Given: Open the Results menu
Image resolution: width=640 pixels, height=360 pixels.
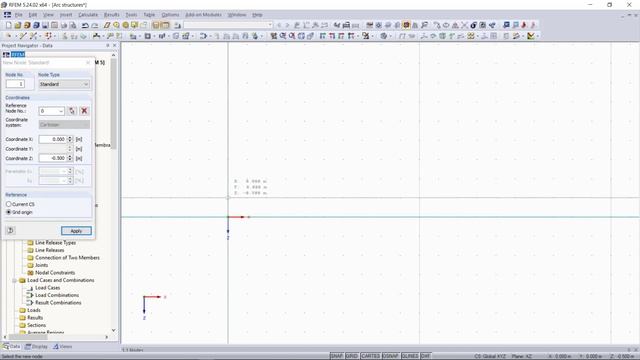Looking at the screenshot, I should tap(111, 15).
